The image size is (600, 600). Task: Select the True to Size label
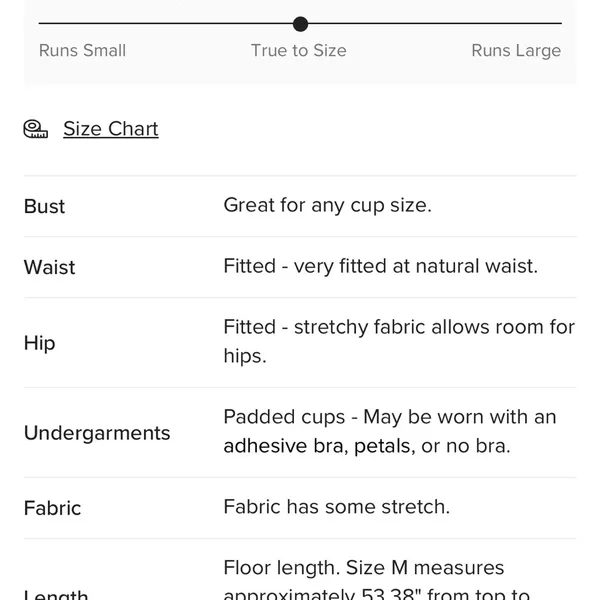(x=299, y=51)
